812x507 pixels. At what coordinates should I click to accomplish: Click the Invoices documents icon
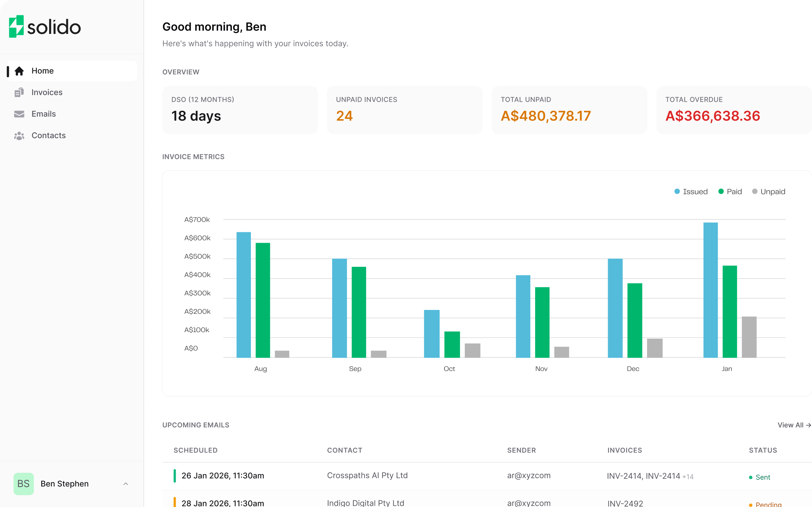click(x=19, y=92)
